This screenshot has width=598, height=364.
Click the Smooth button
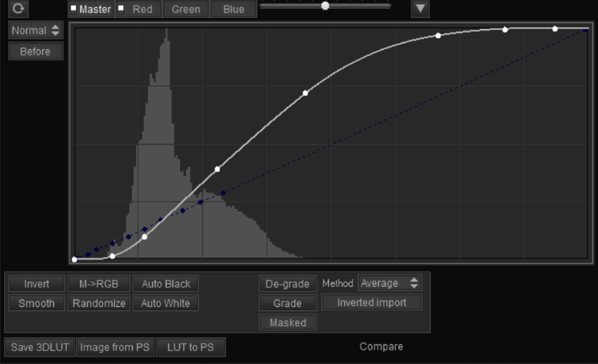pos(36,303)
